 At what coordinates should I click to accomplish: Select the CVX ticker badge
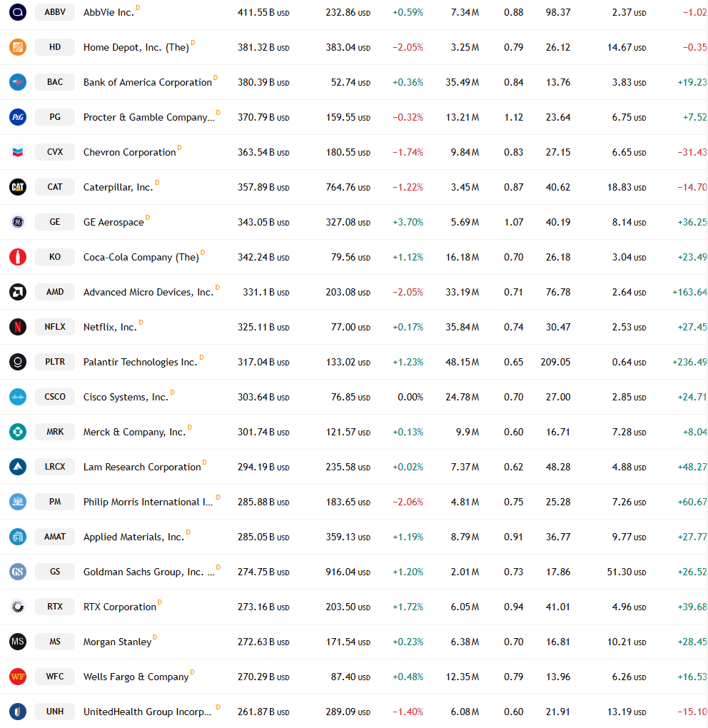[55, 152]
